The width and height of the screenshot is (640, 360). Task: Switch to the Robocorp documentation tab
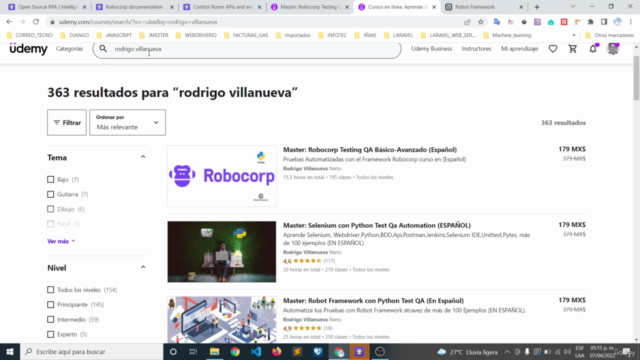[134, 7]
